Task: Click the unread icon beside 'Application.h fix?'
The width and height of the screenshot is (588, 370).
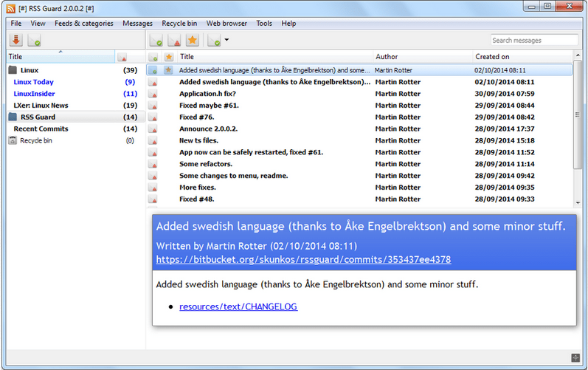Action: coord(153,94)
